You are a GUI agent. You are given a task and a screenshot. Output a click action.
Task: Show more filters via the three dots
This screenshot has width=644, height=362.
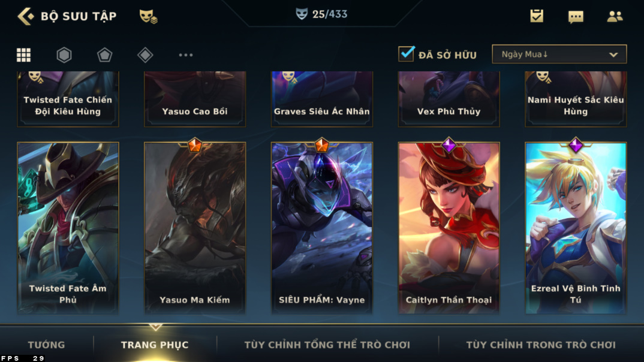pyautogui.click(x=186, y=55)
